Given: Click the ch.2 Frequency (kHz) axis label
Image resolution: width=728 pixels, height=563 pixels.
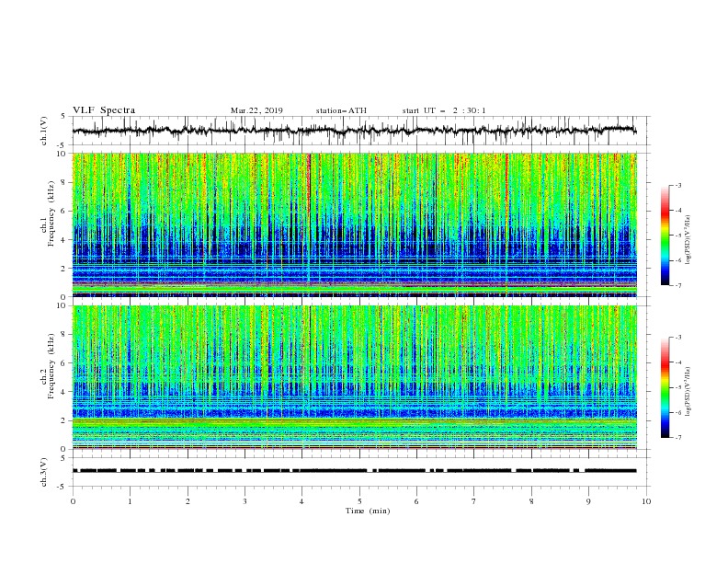Looking at the screenshot, I should click(48, 366).
